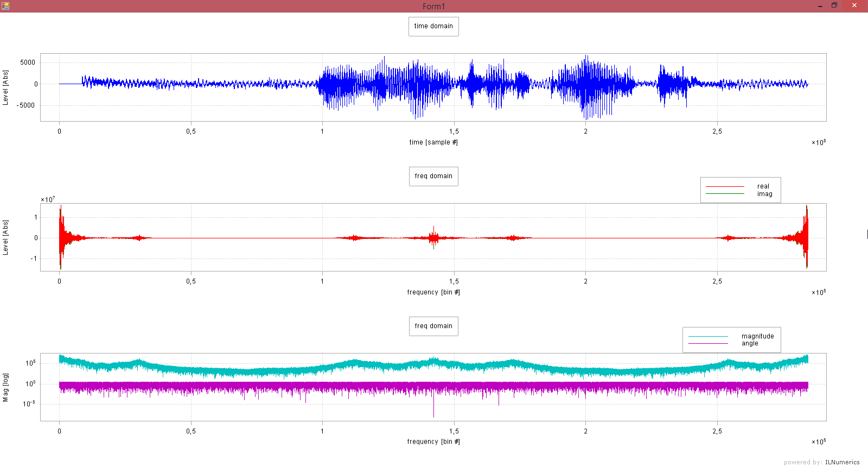Click the 'time [sample #]' axis label
Screen dimensions: 868x467
click(433, 142)
